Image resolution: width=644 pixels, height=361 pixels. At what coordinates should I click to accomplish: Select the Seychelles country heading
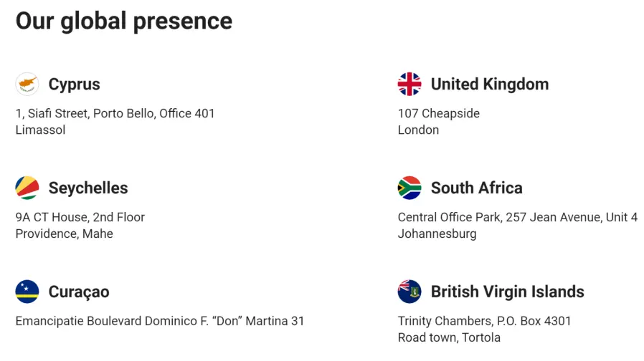88,188
